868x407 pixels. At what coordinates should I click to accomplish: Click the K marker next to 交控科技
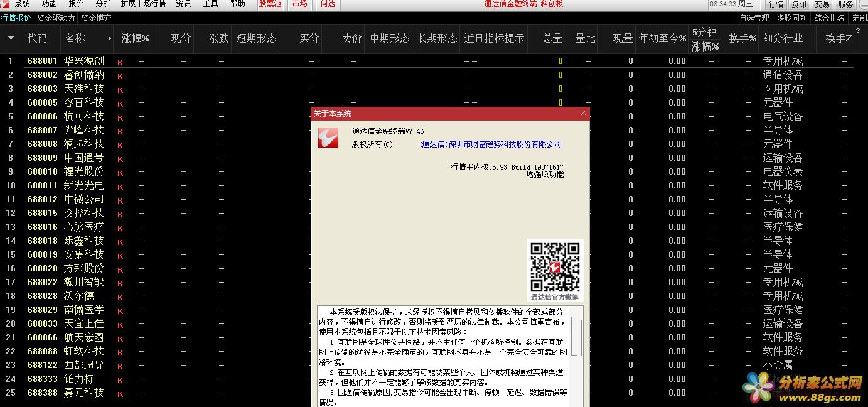pyautogui.click(x=121, y=214)
